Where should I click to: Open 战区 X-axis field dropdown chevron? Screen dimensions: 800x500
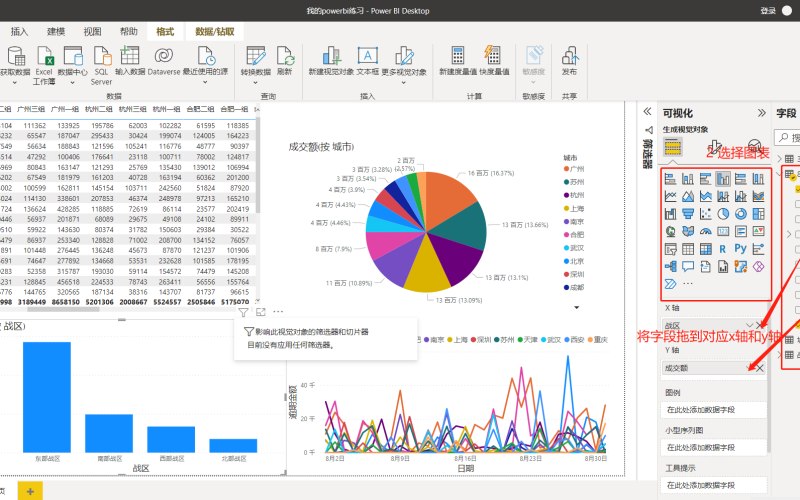pos(749,326)
